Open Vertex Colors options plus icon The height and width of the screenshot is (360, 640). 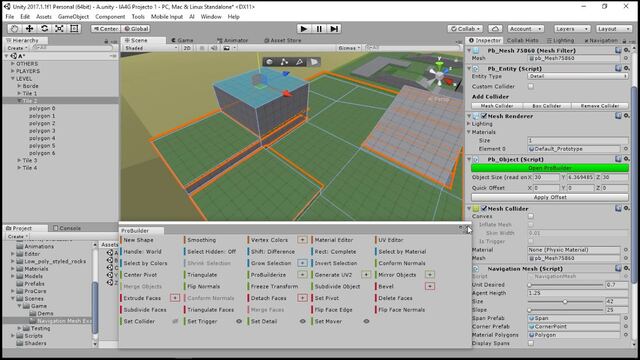pyautogui.click(x=302, y=240)
